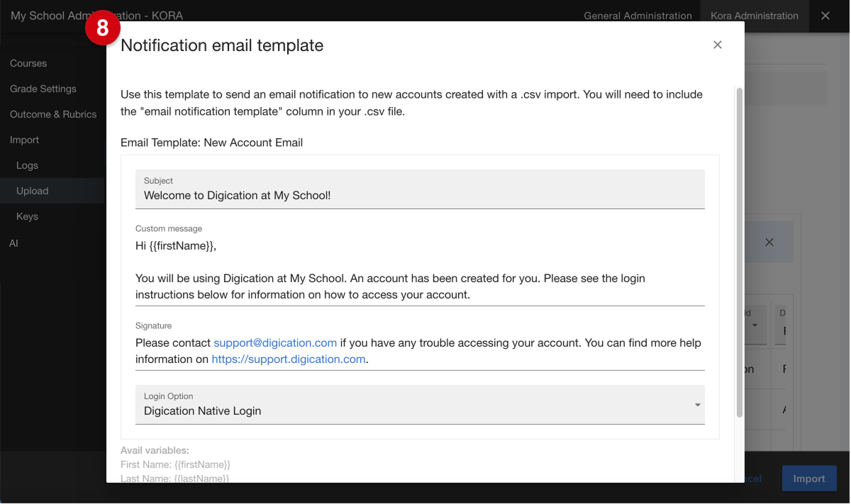Click the 'Email Template: New Account Email' label
Viewport: 851px width, 504px height.
click(211, 142)
